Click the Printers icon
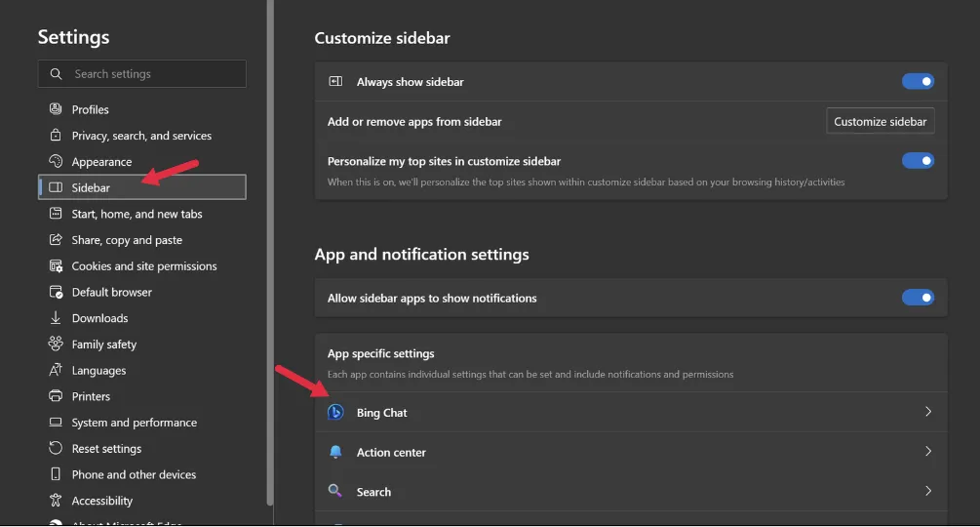This screenshot has width=980, height=527. pyautogui.click(x=56, y=395)
